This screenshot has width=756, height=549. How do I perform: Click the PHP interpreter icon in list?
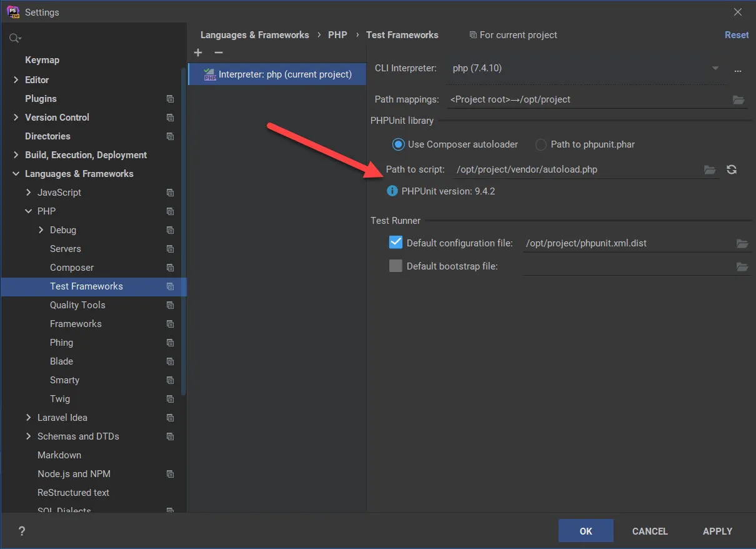click(210, 74)
